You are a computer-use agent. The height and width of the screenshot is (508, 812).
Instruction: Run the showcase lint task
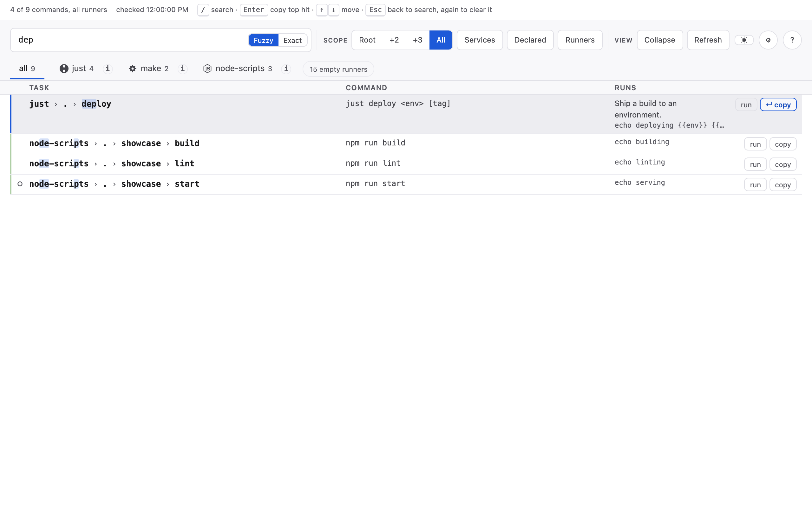click(x=755, y=165)
